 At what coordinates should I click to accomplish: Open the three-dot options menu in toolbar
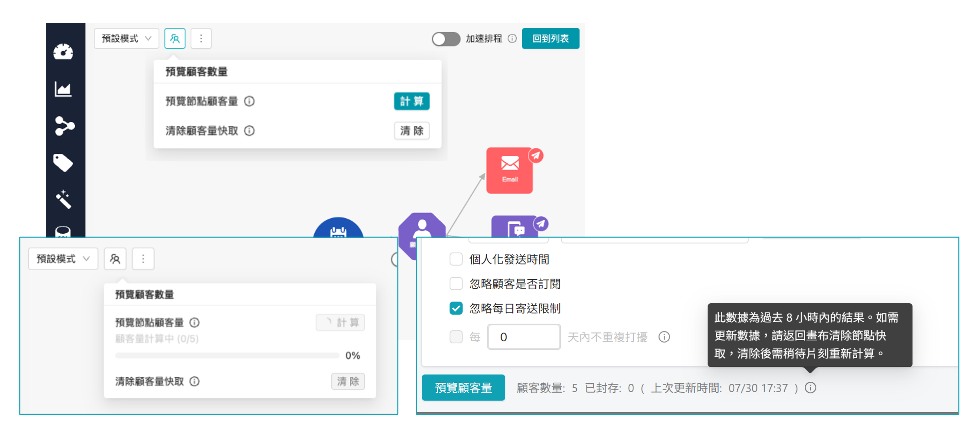pos(201,38)
